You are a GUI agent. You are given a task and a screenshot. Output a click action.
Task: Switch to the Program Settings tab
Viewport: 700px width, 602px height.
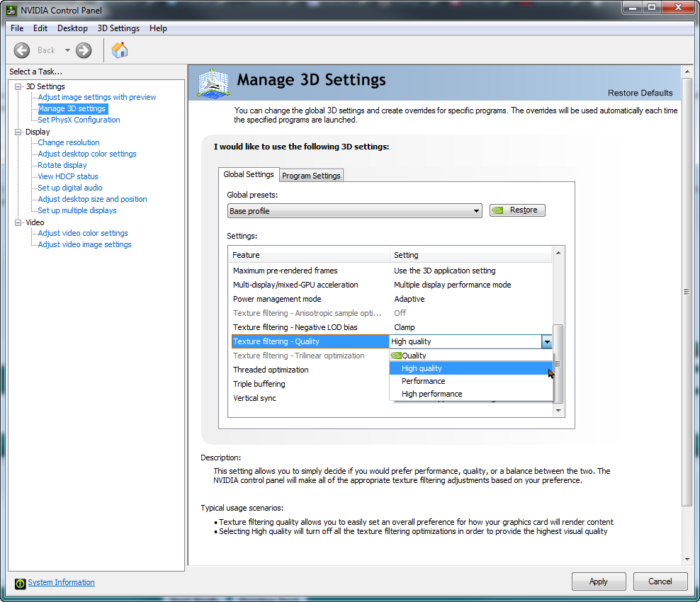point(311,176)
